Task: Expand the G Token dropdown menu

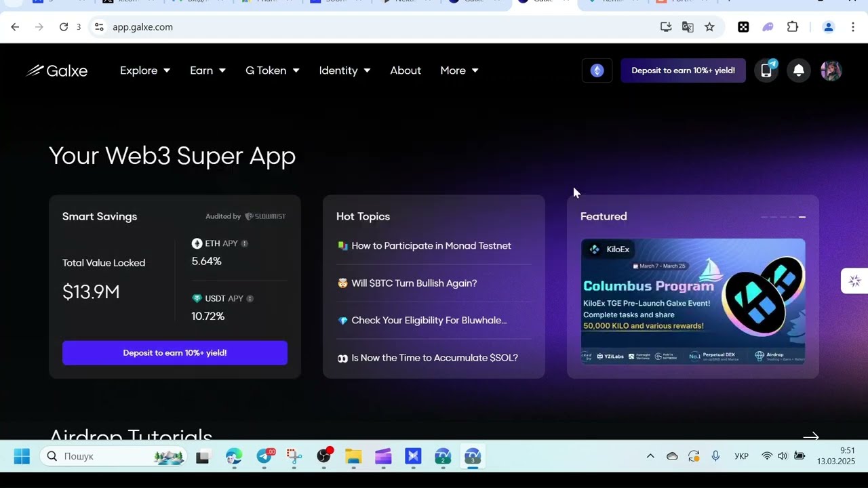Action: (x=273, y=70)
